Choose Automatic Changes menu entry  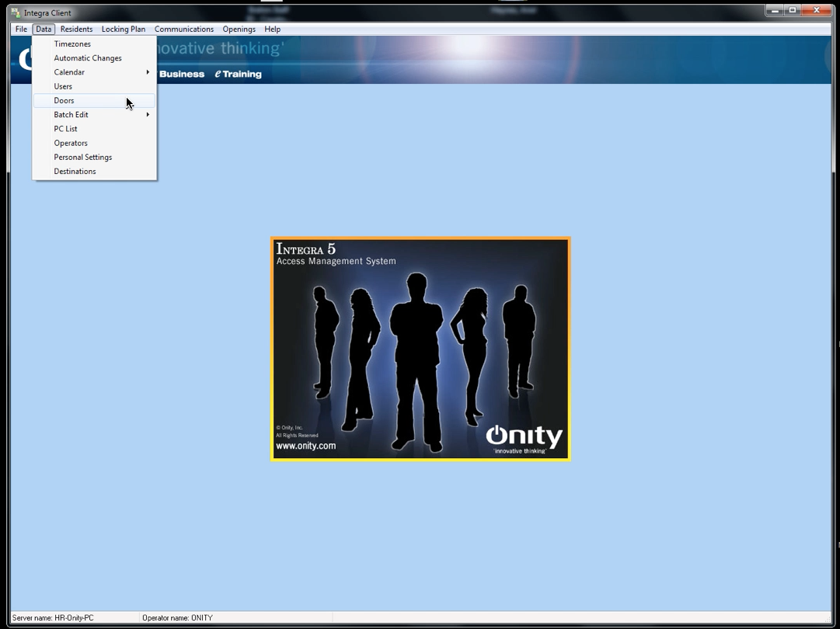(88, 58)
